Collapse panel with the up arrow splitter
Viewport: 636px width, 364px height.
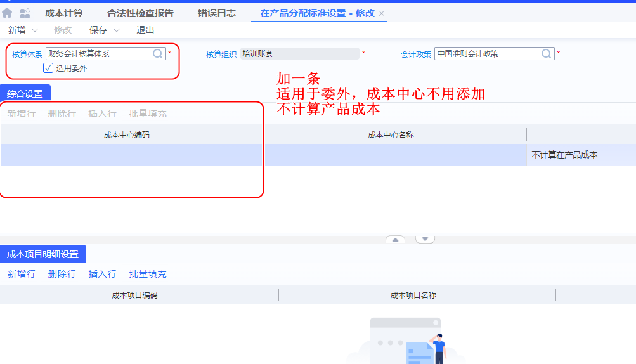click(x=395, y=240)
